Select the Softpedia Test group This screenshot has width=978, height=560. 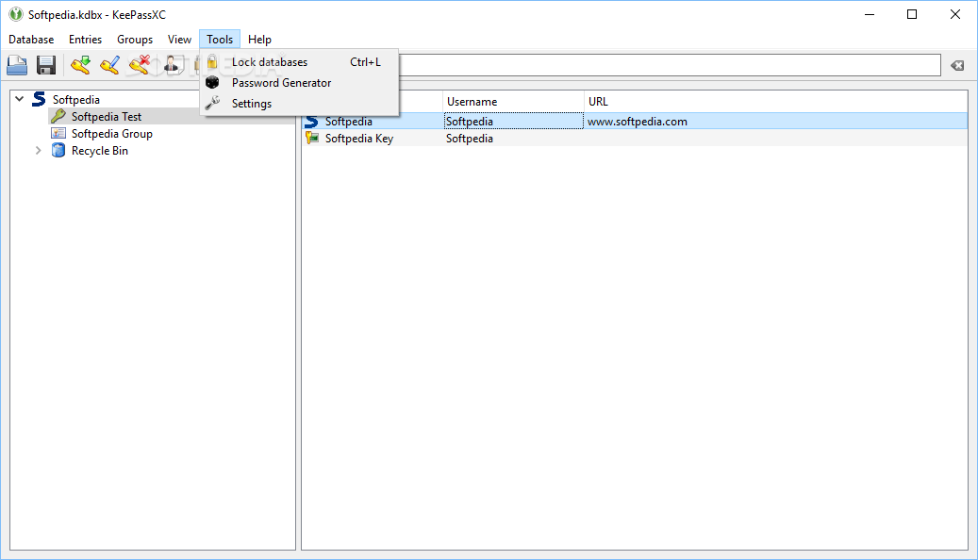(106, 117)
